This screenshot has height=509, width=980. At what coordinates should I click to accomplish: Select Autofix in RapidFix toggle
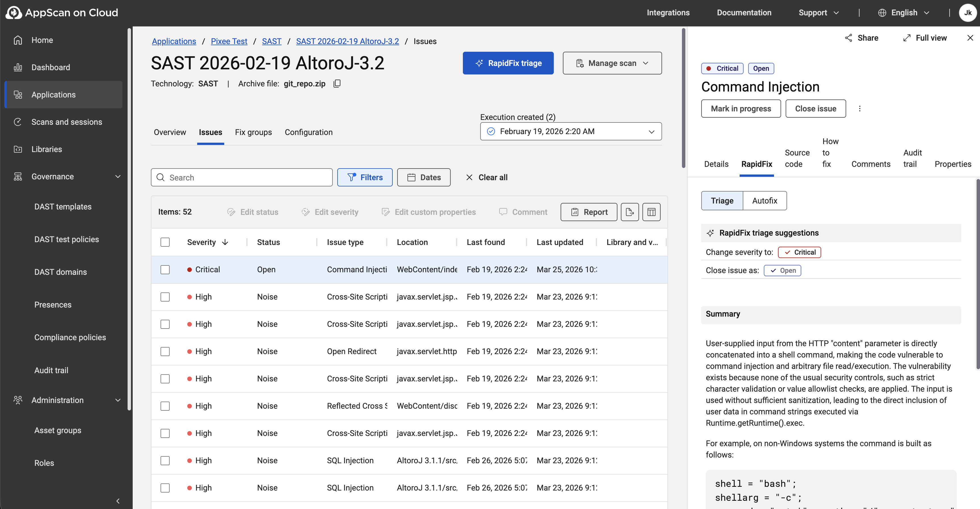point(764,200)
